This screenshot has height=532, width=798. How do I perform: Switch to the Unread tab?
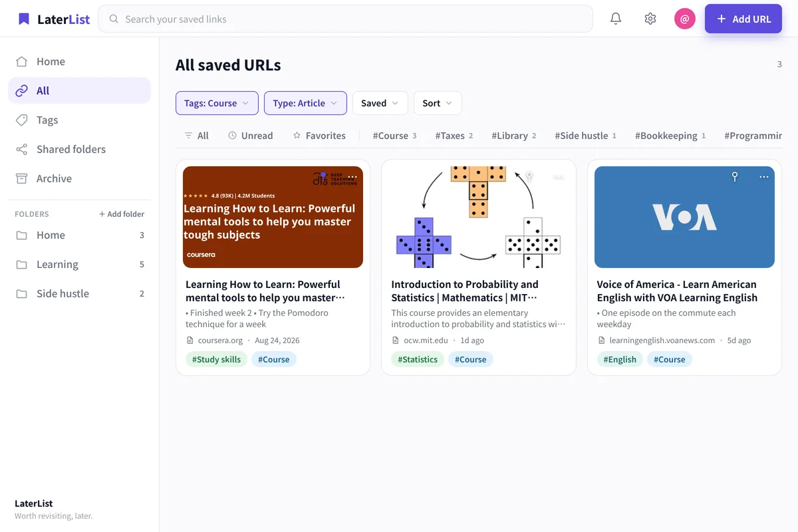point(251,136)
